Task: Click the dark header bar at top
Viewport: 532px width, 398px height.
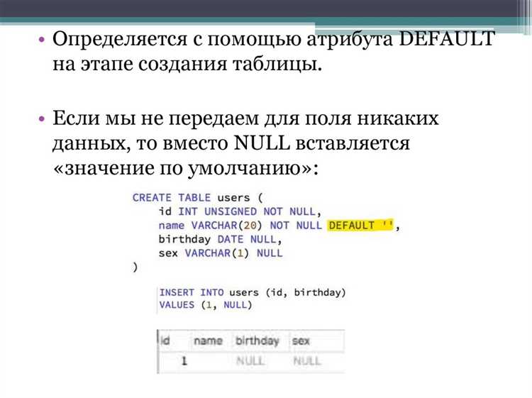Action: [x=266, y=9]
